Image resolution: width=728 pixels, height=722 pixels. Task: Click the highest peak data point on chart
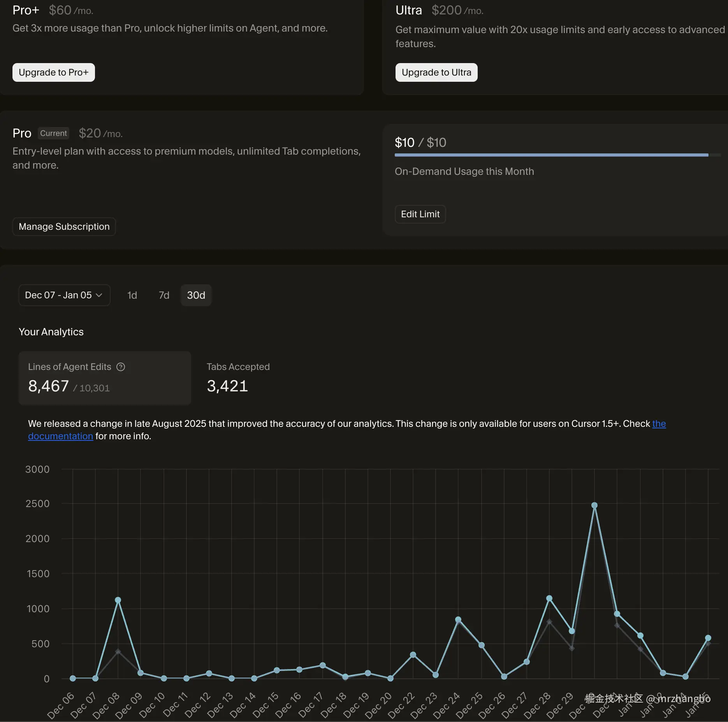tap(594, 505)
